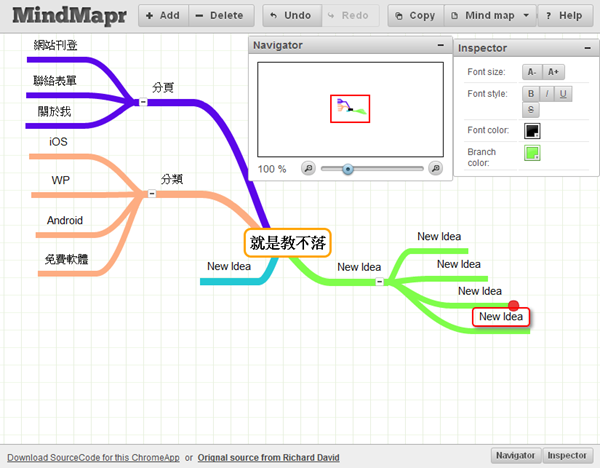Toggle the Inspector button in footer

pyautogui.click(x=567, y=455)
